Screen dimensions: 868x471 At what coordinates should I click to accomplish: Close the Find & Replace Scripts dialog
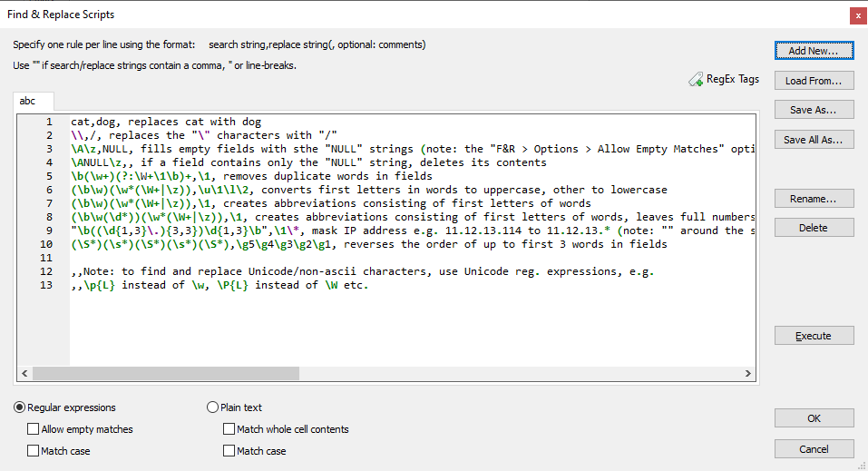click(x=856, y=15)
